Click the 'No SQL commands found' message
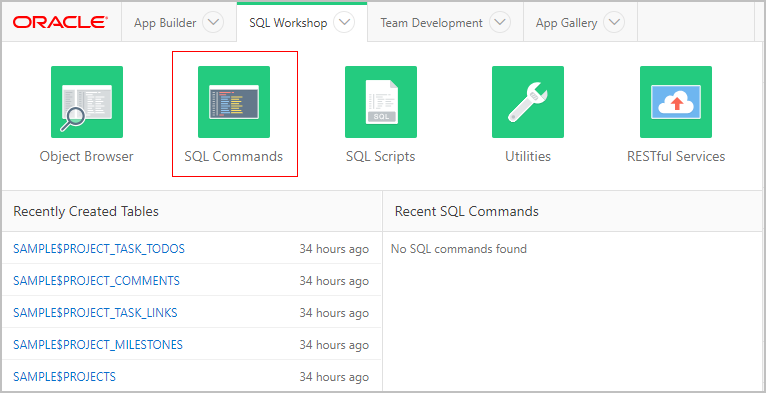The width and height of the screenshot is (766, 393). coord(459,249)
